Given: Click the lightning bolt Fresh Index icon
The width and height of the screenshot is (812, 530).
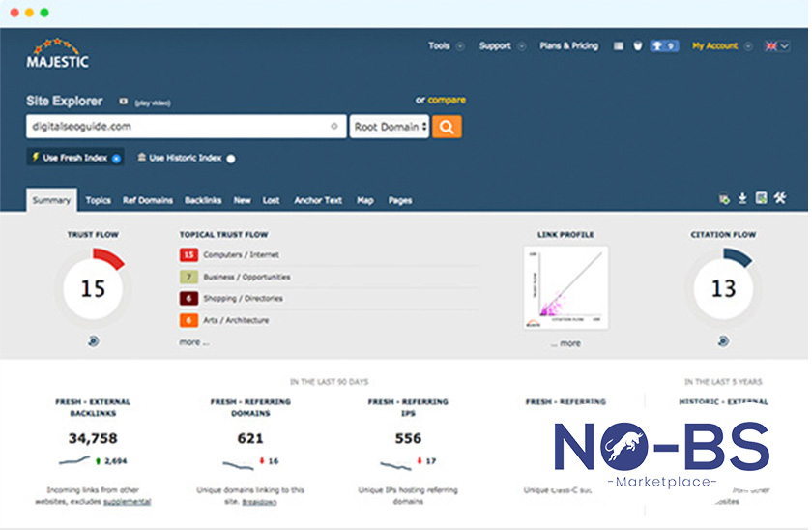Looking at the screenshot, I should click(x=35, y=157).
